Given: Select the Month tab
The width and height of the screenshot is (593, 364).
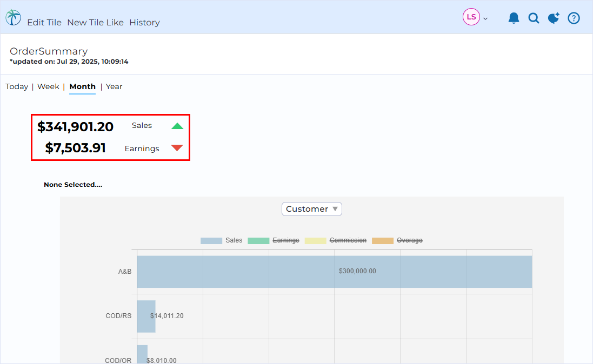Looking at the screenshot, I should pos(83,86).
